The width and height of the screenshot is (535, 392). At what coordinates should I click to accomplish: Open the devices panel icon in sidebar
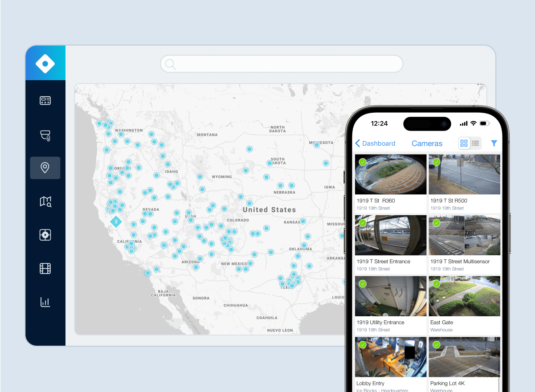[x=45, y=101]
